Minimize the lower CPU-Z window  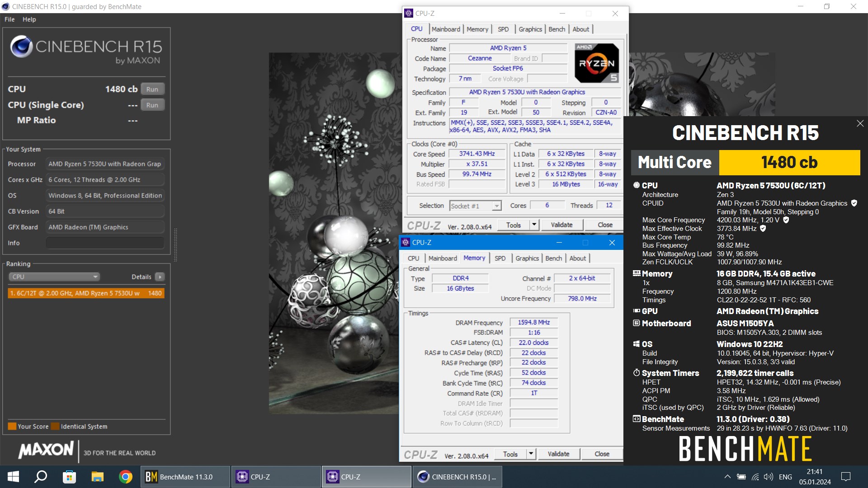pyautogui.click(x=559, y=243)
